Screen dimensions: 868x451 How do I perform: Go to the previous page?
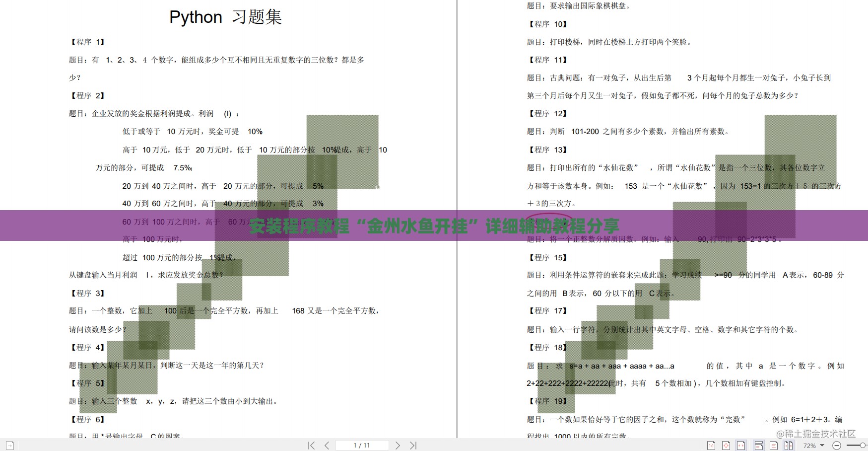(x=327, y=446)
